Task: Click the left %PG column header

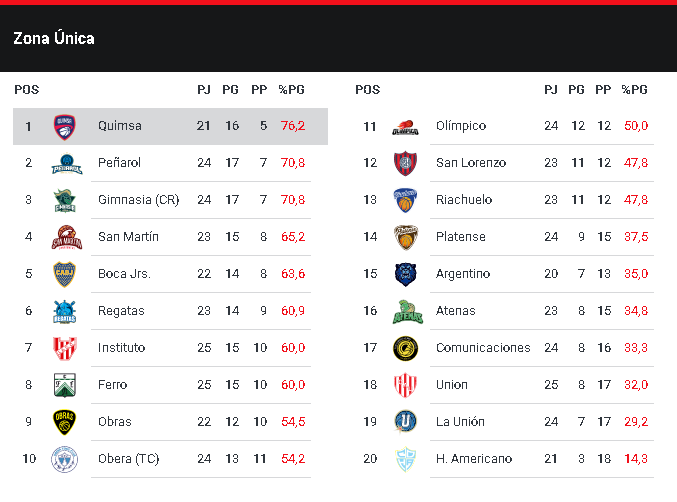Action: 291,90
